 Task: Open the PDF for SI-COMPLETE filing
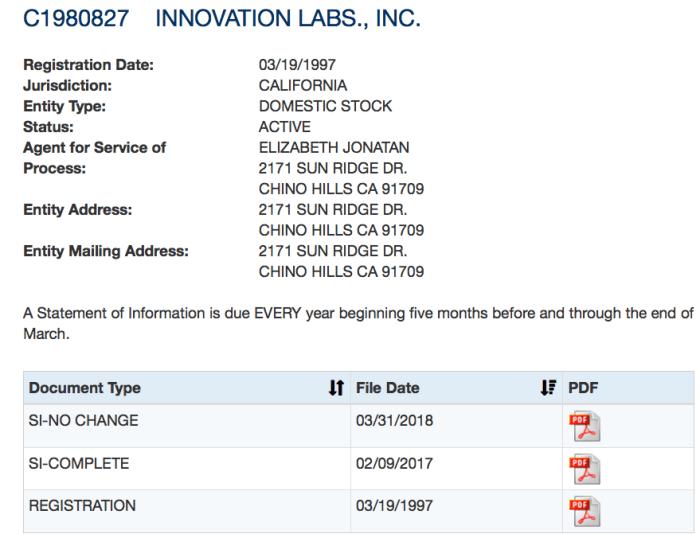tap(584, 469)
